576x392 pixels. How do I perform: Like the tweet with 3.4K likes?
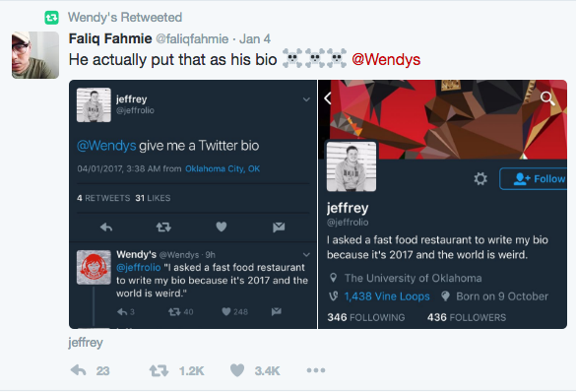(x=237, y=370)
